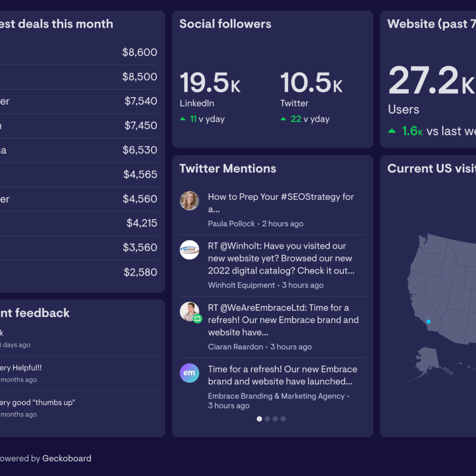The width and height of the screenshot is (476, 476).
Task: Click the blue visitor dot on the US map
Action: pyautogui.click(x=429, y=322)
